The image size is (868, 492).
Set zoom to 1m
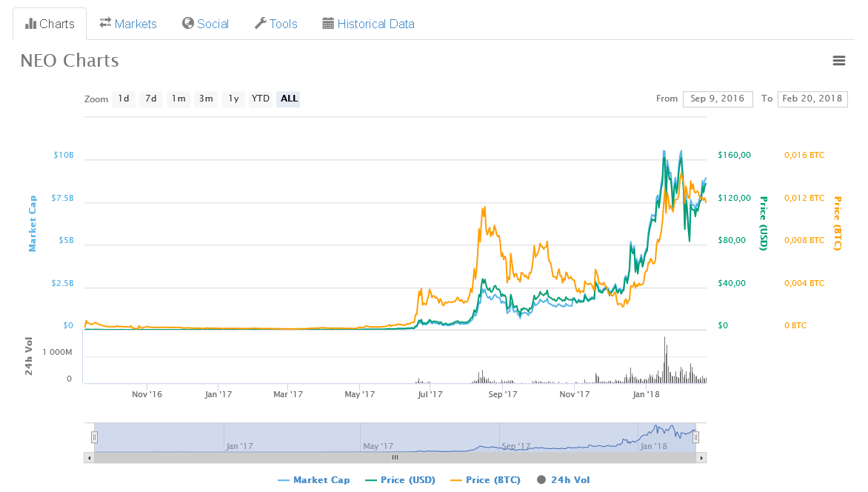click(178, 99)
